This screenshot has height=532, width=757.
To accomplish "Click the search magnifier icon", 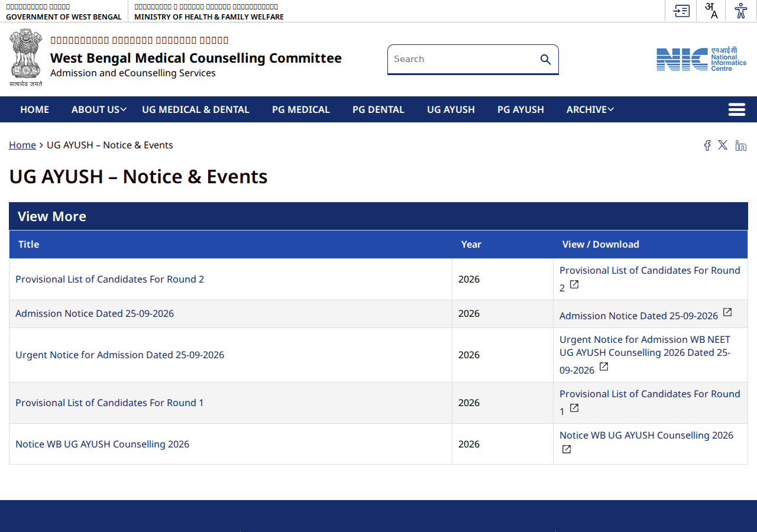I will 545,59.
